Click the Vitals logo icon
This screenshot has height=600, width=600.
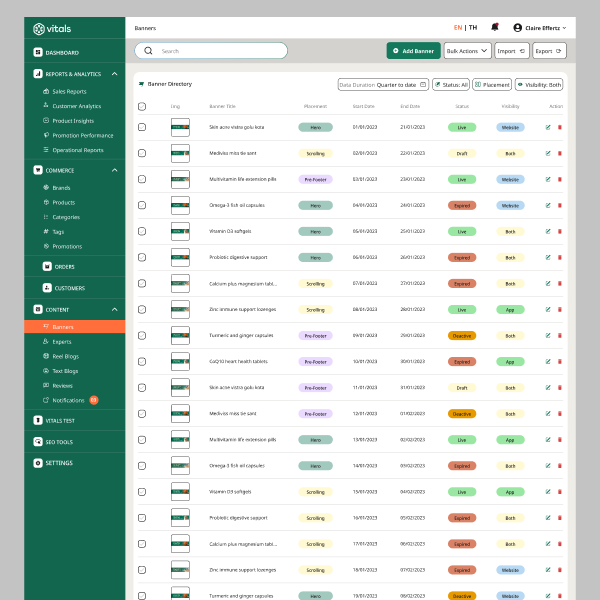pyautogui.click(x=39, y=29)
